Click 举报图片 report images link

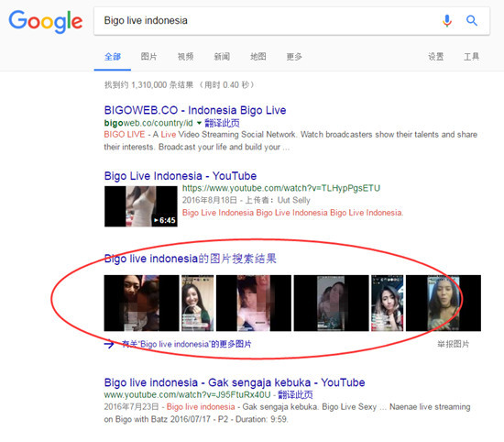click(x=453, y=344)
